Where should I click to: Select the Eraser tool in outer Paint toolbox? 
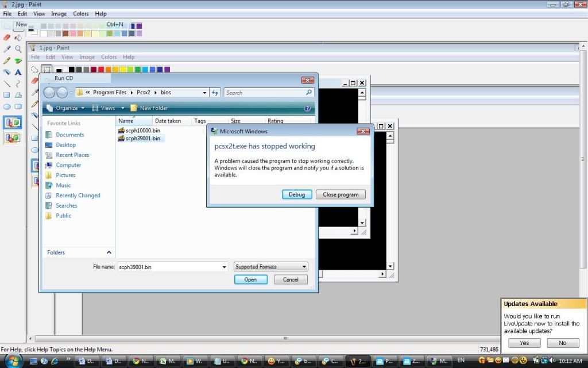pyautogui.click(x=7, y=37)
